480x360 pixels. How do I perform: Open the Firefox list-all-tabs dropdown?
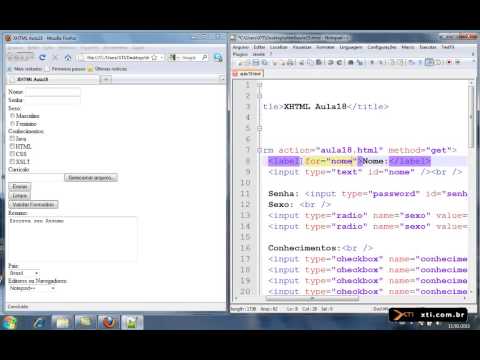(x=222, y=79)
